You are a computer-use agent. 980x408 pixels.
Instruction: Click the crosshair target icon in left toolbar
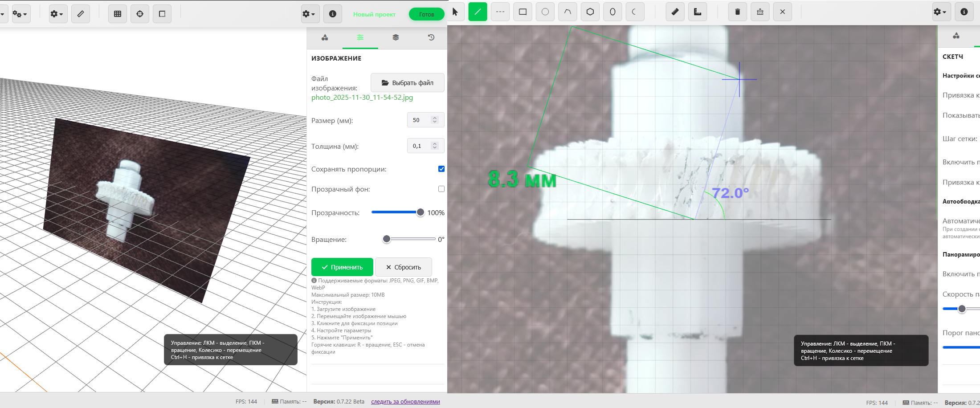[x=140, y=14]
